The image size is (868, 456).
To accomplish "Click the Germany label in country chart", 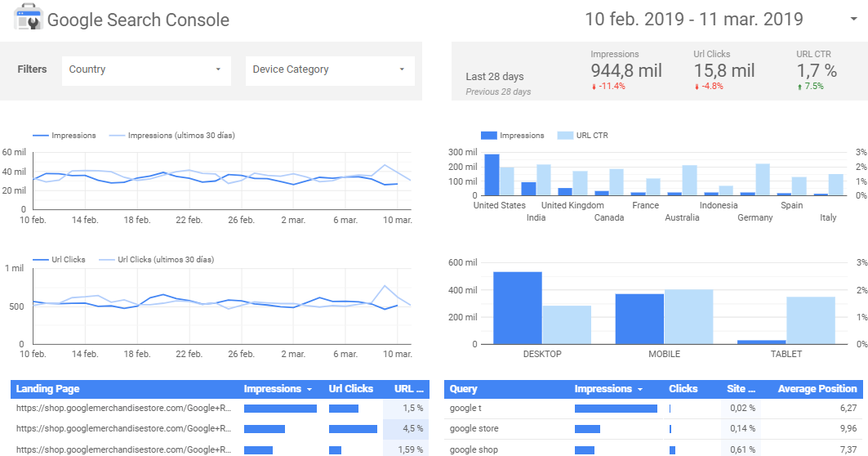I will (755, 217).
